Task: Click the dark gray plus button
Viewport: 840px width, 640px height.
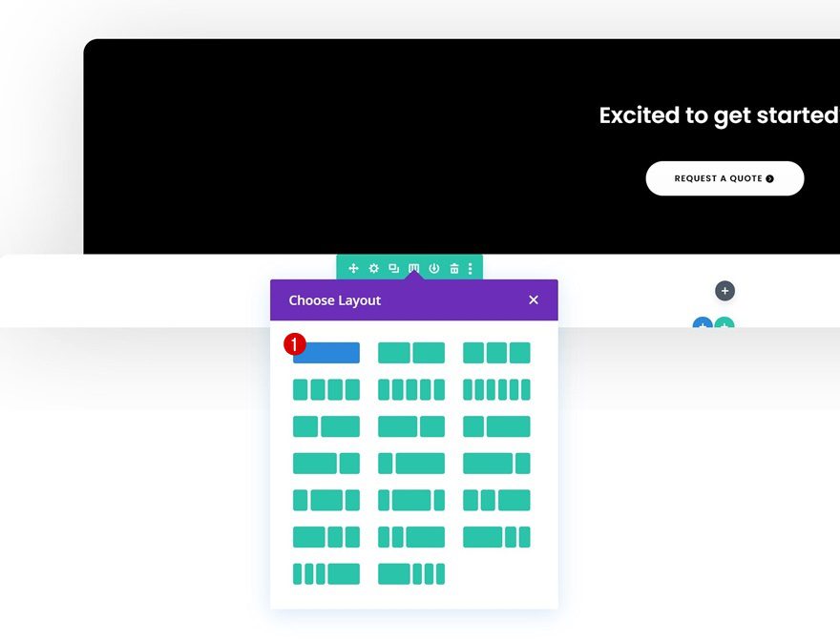Action: click(x=724, y=291)
